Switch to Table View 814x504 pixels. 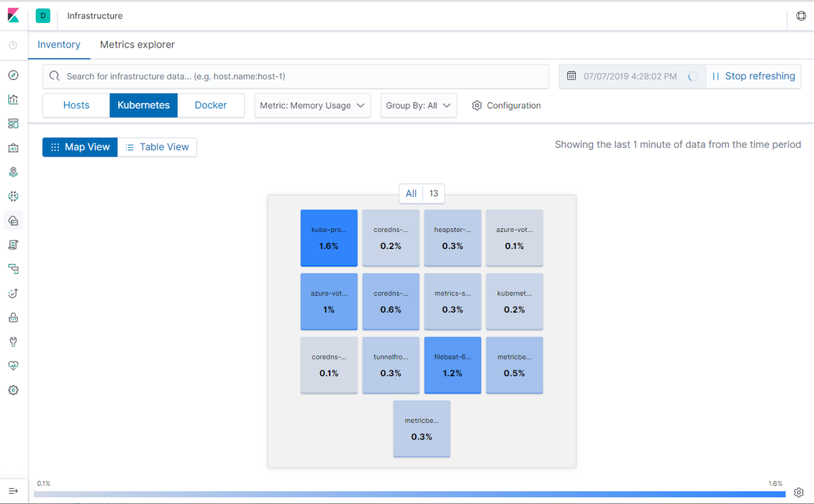(157, 147)
